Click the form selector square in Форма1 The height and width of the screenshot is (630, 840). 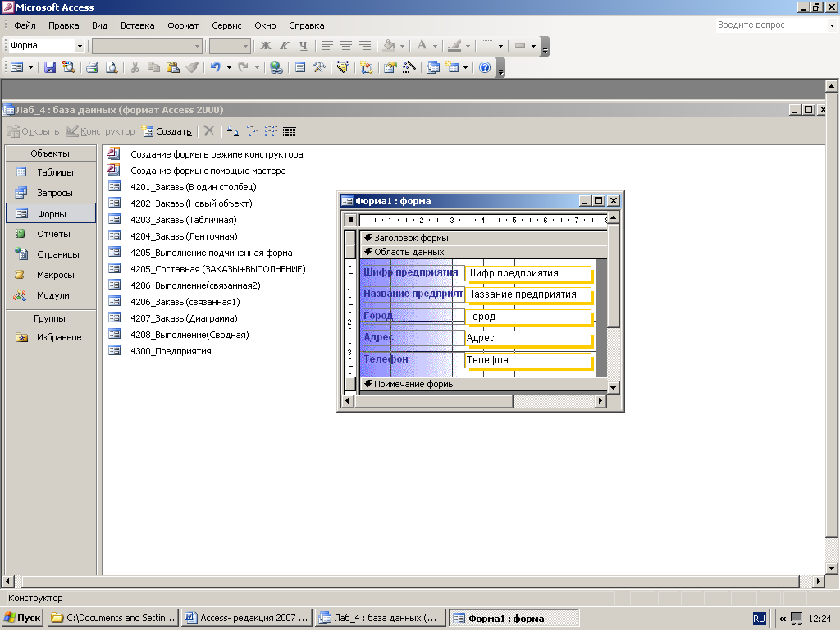coord(349,220)
